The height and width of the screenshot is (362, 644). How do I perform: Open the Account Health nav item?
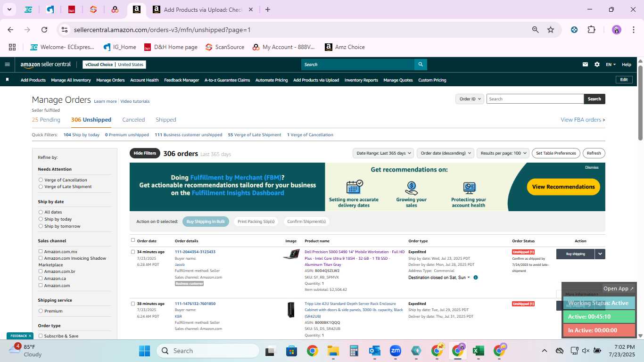tap(144, 80)
